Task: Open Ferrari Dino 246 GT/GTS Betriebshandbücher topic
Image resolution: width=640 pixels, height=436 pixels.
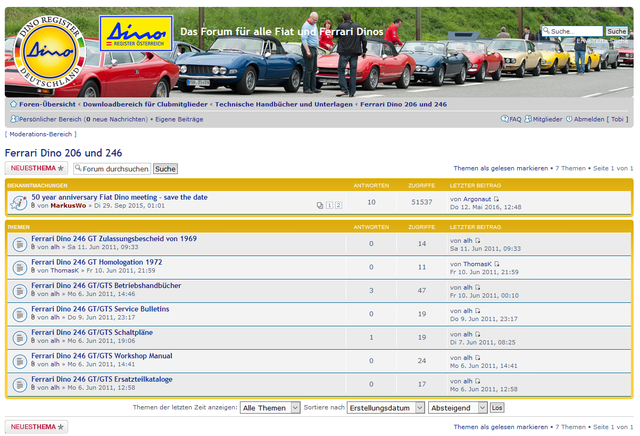Action: tap(106, 285)
